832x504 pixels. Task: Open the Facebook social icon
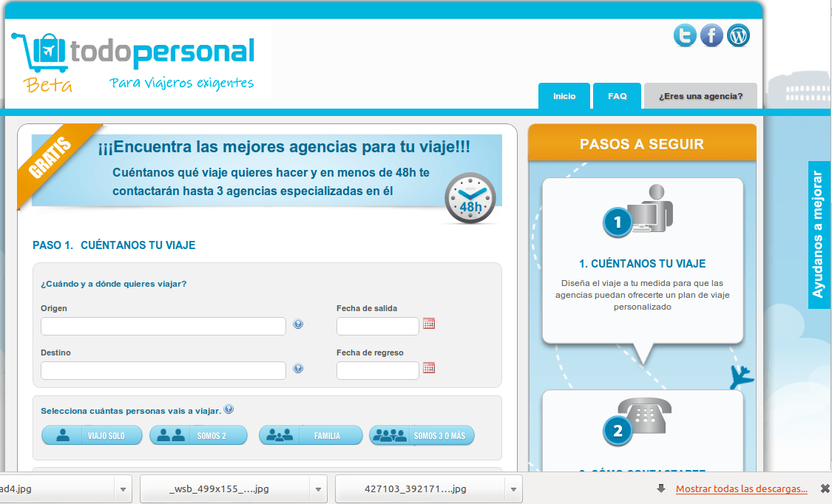711,35
